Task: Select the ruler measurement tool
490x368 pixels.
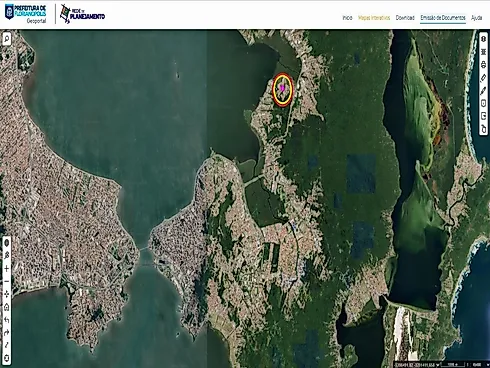Action: click(x=484, y=78)
